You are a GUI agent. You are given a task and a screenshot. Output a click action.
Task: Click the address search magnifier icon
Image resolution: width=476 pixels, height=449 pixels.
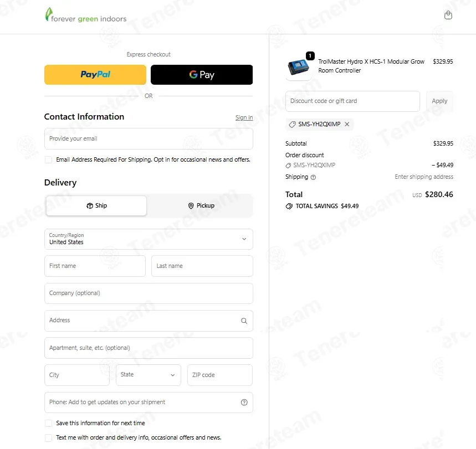pos(244,321)
